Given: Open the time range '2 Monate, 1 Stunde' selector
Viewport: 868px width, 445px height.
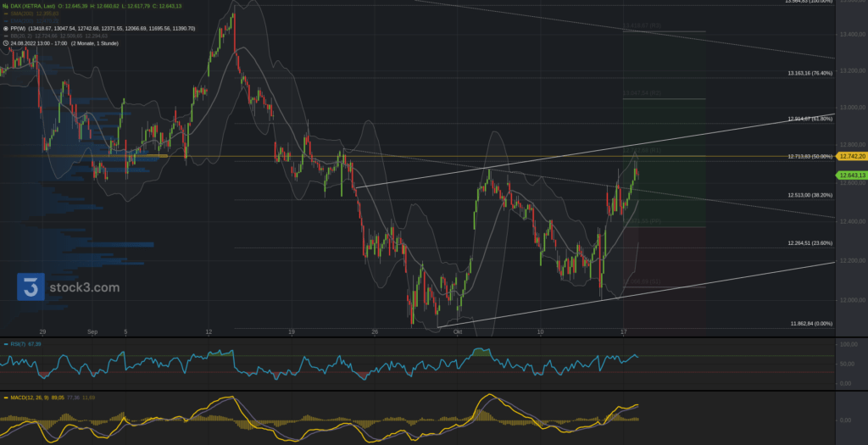Looking at the screenshot, I should tap(95, 43).
